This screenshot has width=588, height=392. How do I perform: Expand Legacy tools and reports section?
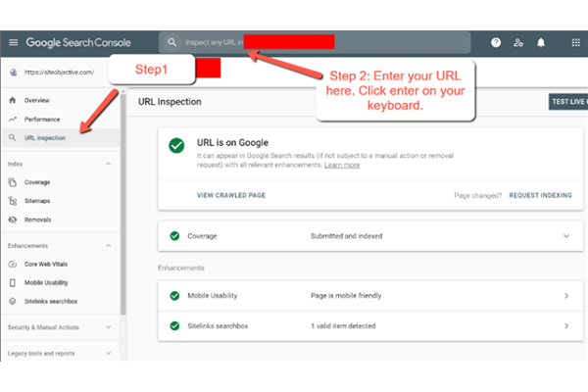109,354
